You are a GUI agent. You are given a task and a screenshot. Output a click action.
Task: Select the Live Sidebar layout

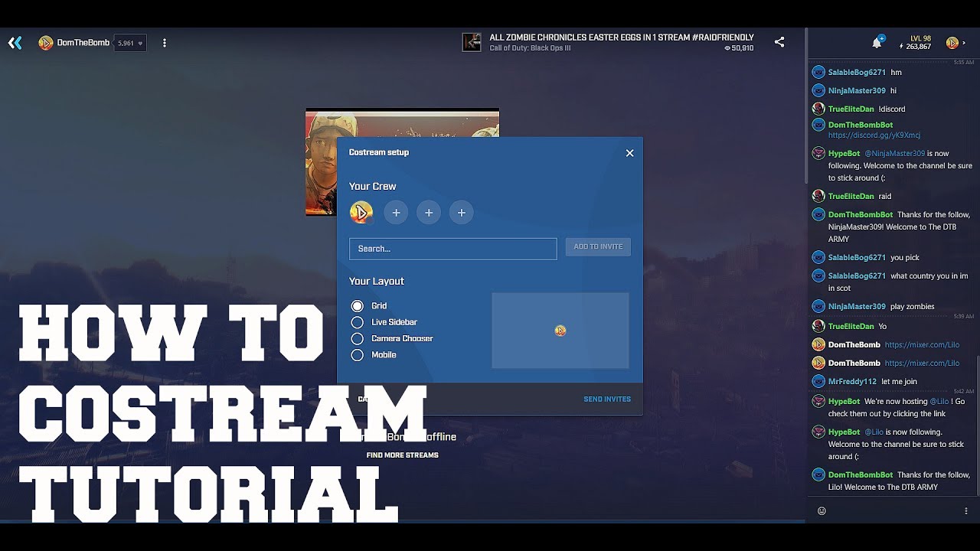point(384,322)
